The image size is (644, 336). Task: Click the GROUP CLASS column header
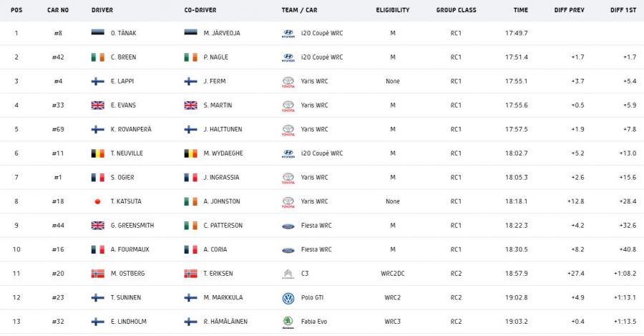click(456, 11)
